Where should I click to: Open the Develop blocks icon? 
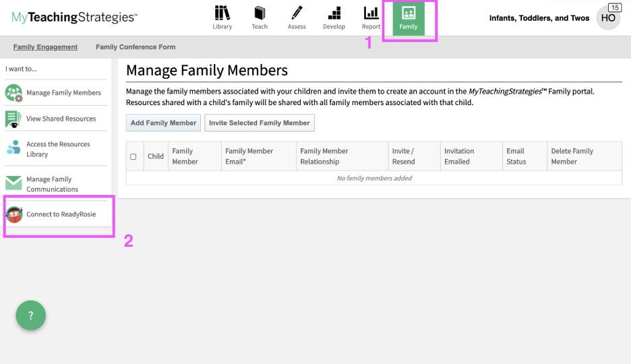pyautogui.click(x=334, y=13)
